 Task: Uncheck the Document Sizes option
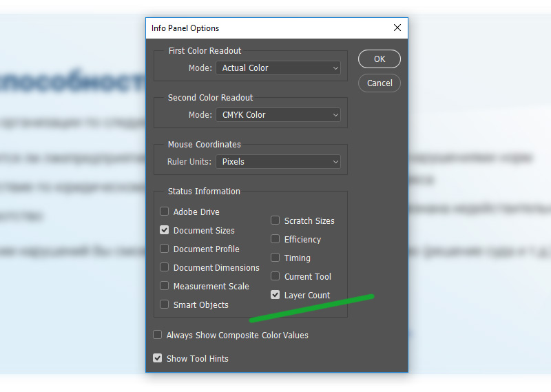pyautogui.click(x=165, y=231)
